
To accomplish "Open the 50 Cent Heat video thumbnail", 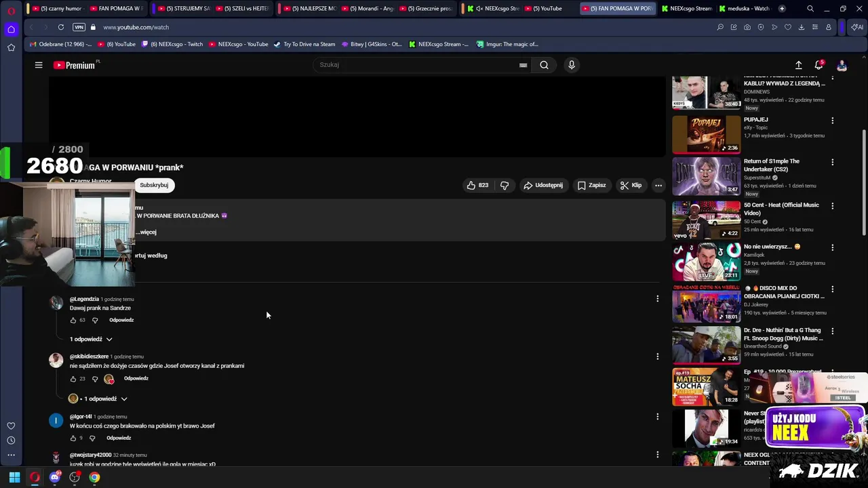I will [x=706, y=220].
